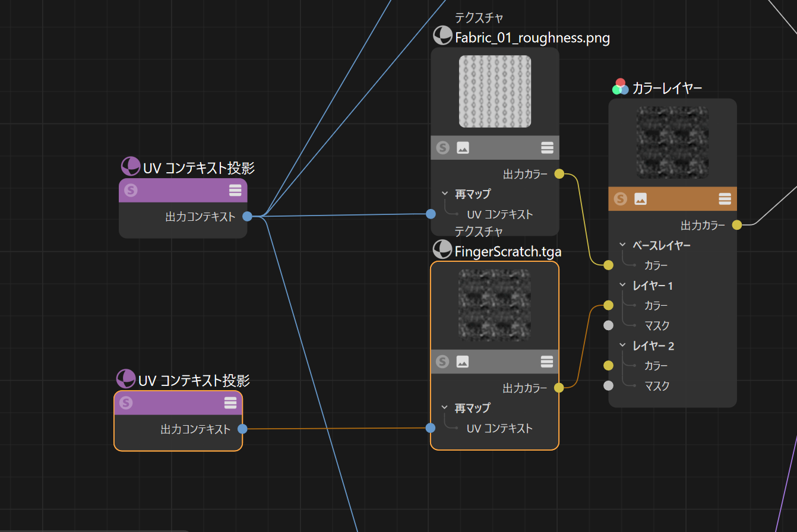Click the Fabric_01_roughness.png preview thumbnail
This screenshot has width=797, height=532.
point(495,91)
